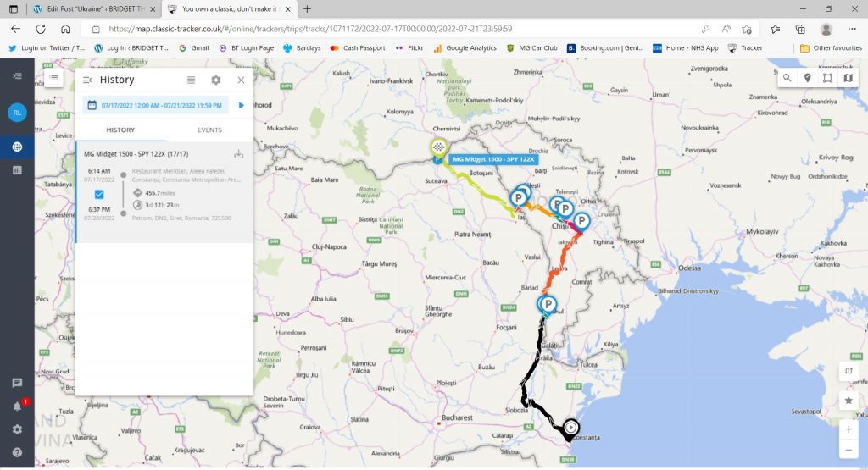Open the map places marker tool
The width and height of the screenshot is (868, 470).
coord(807,78)
